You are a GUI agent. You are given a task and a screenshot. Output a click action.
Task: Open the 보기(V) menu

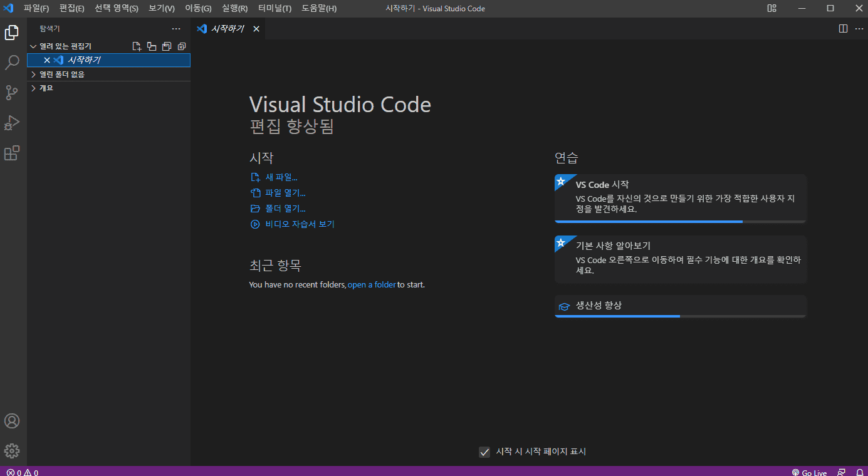[x=162, y=8]
